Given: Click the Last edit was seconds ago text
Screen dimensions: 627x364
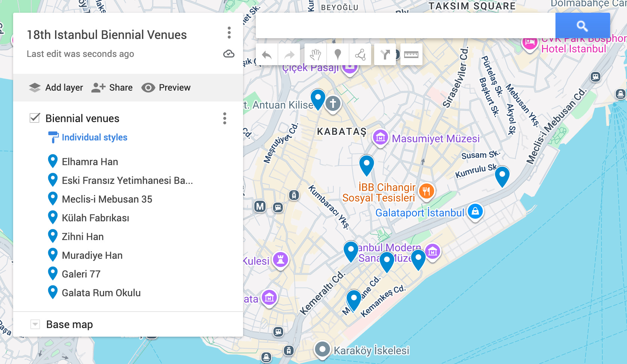Looking at the screenshot, I should pos(80,54).
